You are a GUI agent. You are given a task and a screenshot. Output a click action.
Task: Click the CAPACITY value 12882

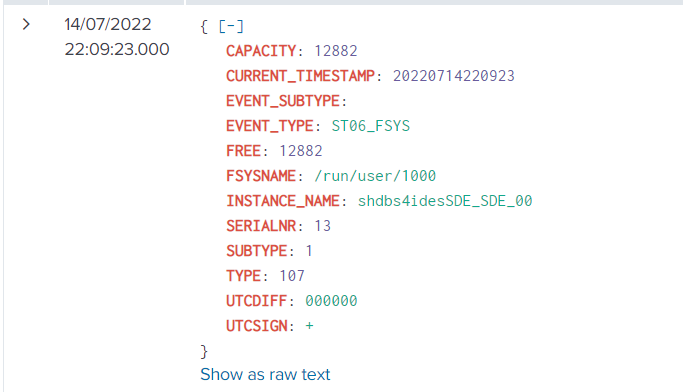(335, 51)
